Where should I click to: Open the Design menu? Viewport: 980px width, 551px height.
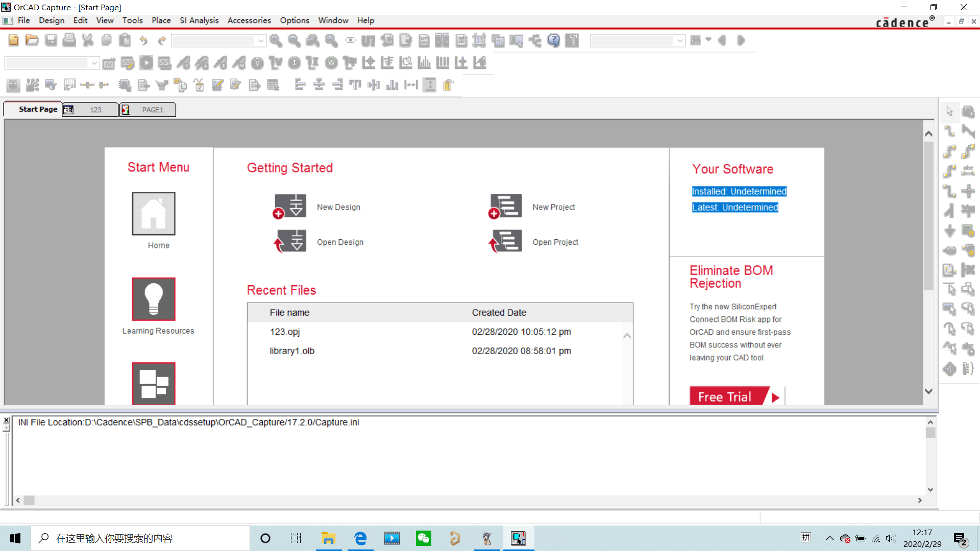[x=52, y=20]
